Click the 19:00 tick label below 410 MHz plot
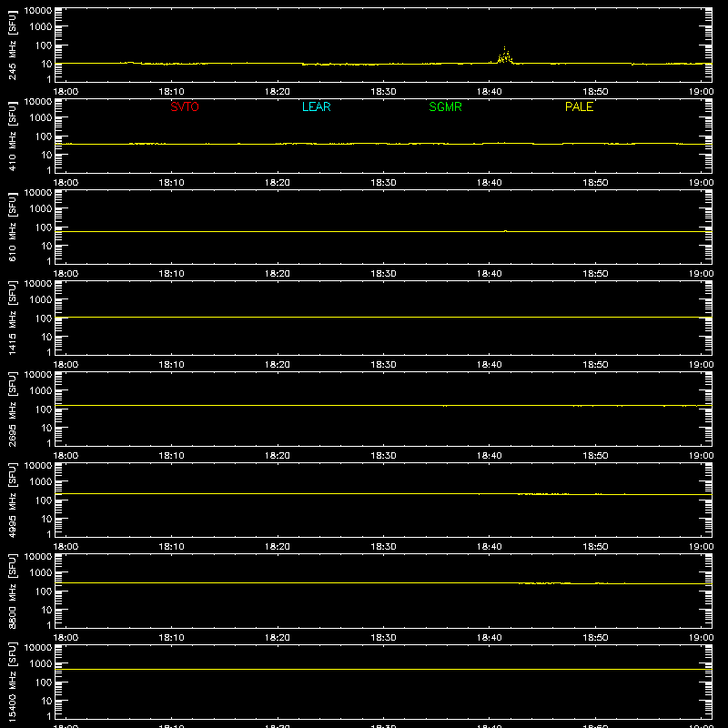Screen dimensions: 728x728 [x=701, y=183]
